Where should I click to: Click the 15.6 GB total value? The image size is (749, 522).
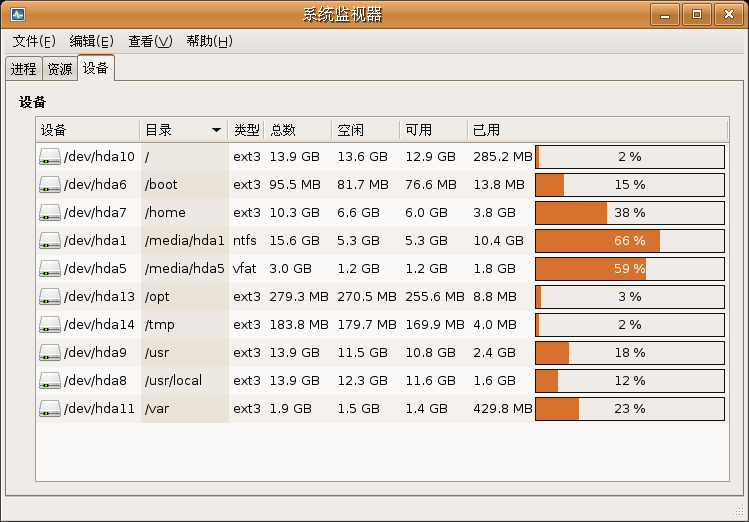tap(295, 241)
